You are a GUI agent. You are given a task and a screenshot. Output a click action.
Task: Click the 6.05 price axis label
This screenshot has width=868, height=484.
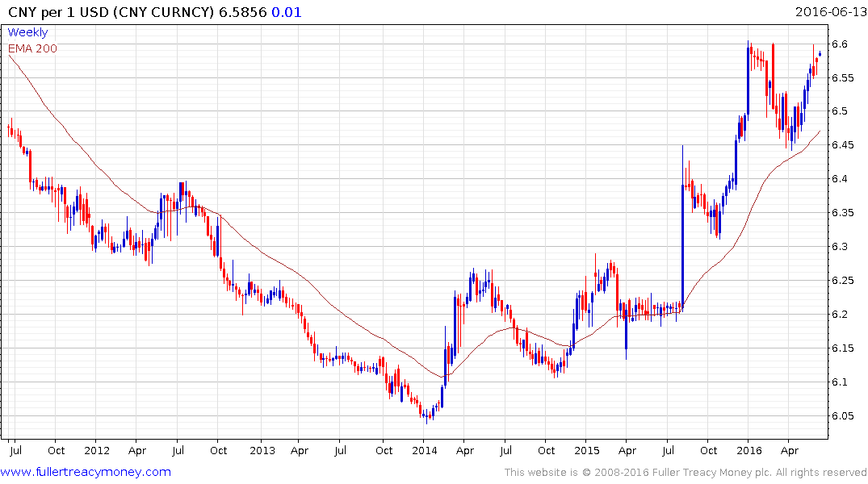[842, 416]
